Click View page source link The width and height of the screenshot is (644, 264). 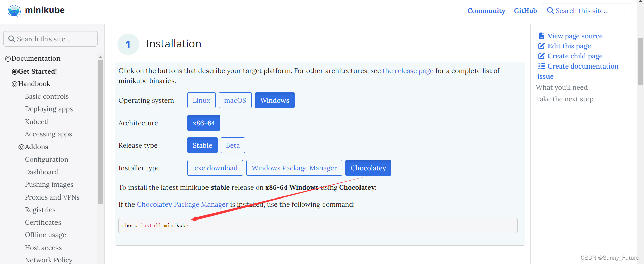(x=575, y=36)
